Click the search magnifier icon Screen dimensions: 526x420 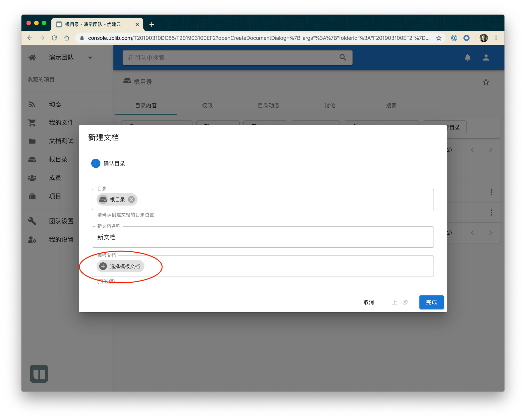tap(343, 57)
